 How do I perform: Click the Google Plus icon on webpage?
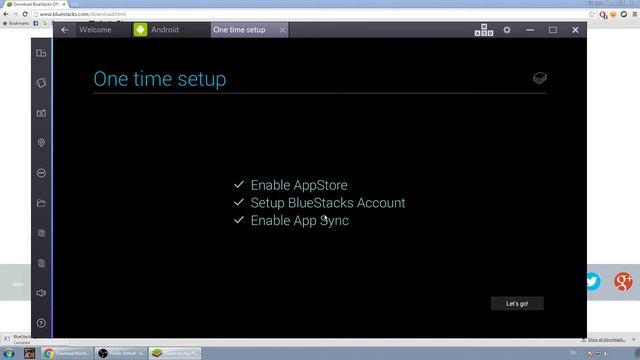click(x=623, y=282)
